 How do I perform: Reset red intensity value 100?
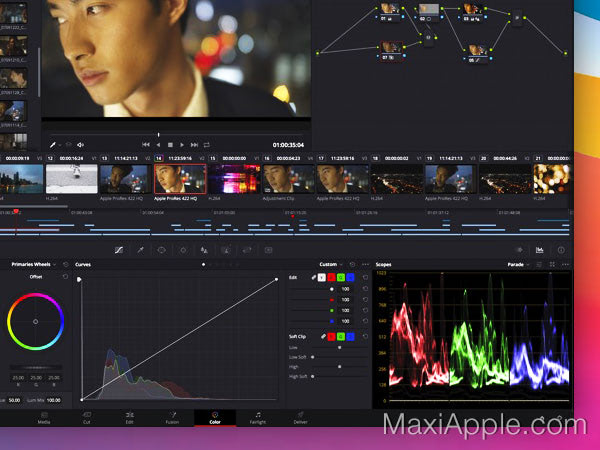click(365, 299)
